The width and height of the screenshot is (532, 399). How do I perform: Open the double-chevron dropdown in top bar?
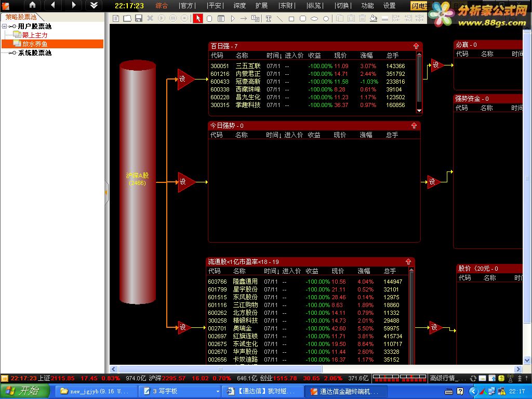pos(94,5)
